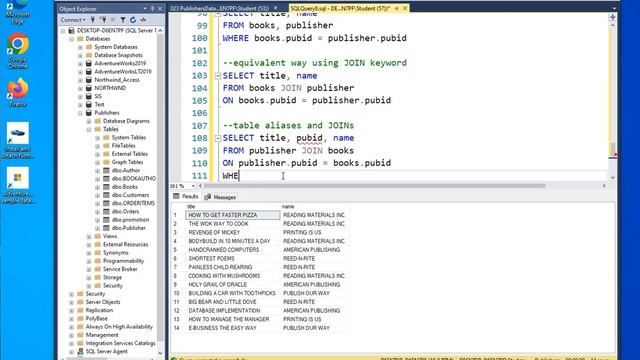The image size is (640, 360).
Task: Click the filter funnel icon in Object Explorer
Action: coord(122,20)
